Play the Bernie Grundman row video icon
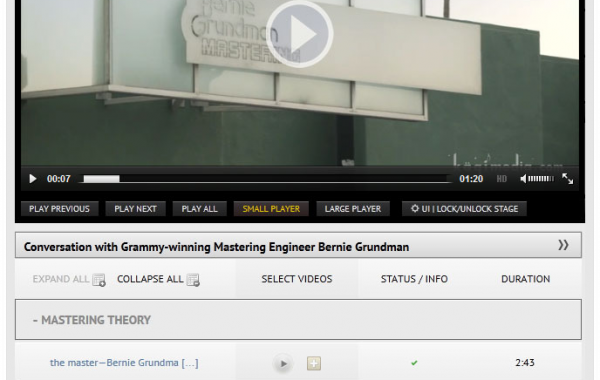 [283, 363]
